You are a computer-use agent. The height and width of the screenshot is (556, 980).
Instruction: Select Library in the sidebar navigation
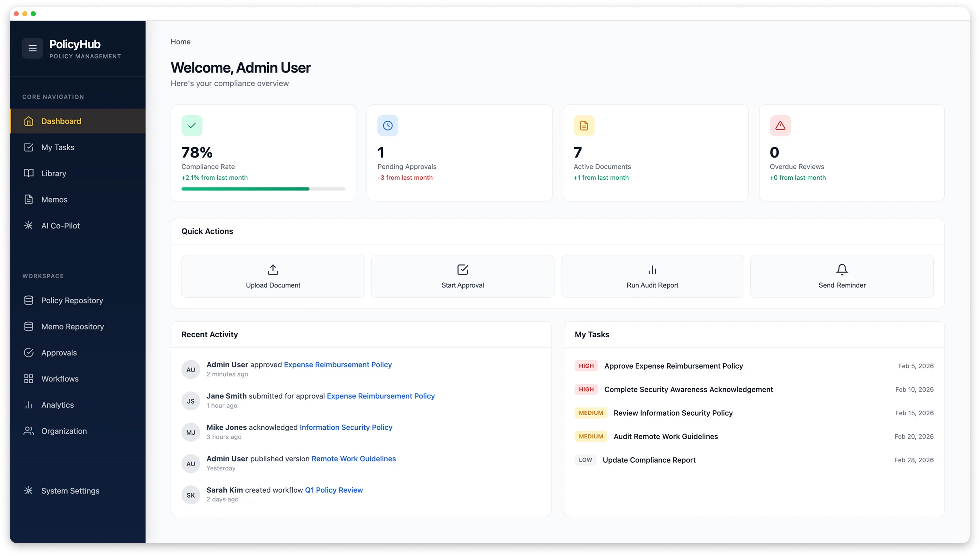click(x=54, y=173)
